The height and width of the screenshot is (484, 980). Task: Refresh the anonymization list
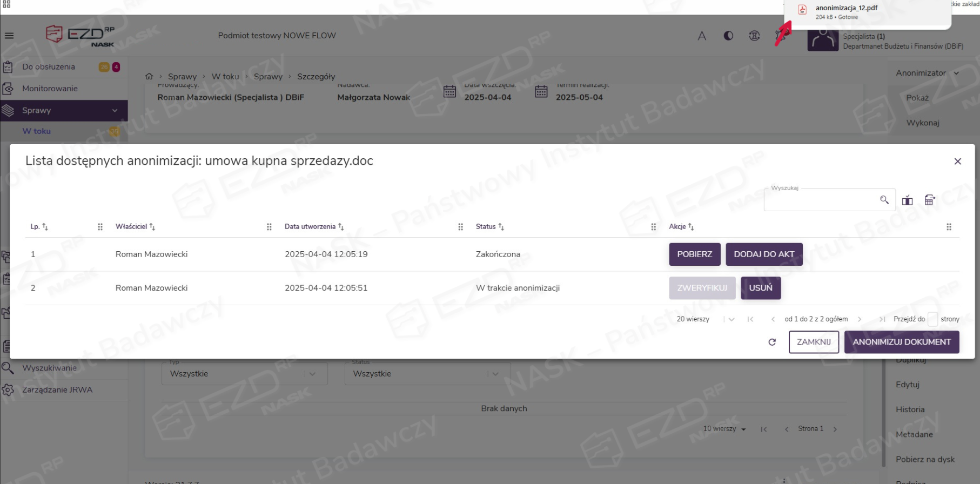click(x=772, y=342)
